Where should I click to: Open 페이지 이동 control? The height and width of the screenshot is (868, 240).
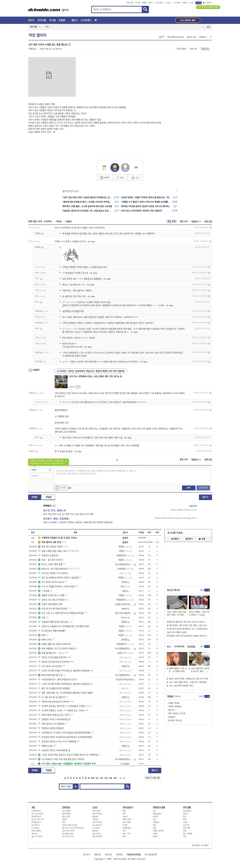152,778
